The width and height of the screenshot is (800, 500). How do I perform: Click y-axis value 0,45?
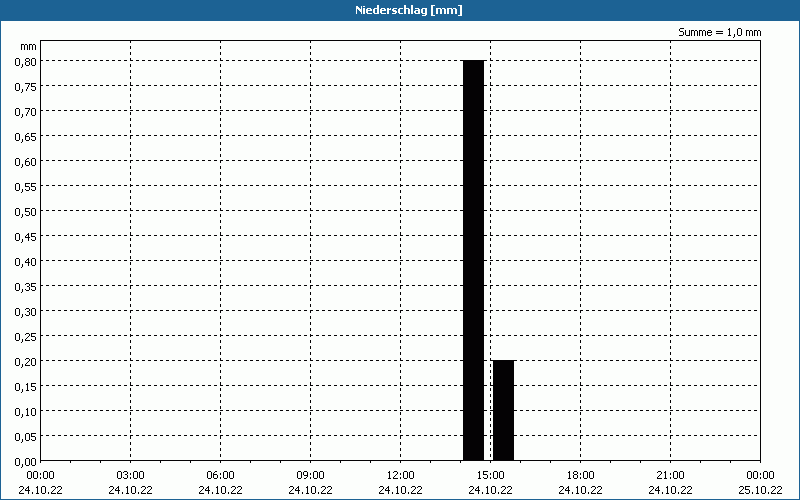click(x=26, y=237)
